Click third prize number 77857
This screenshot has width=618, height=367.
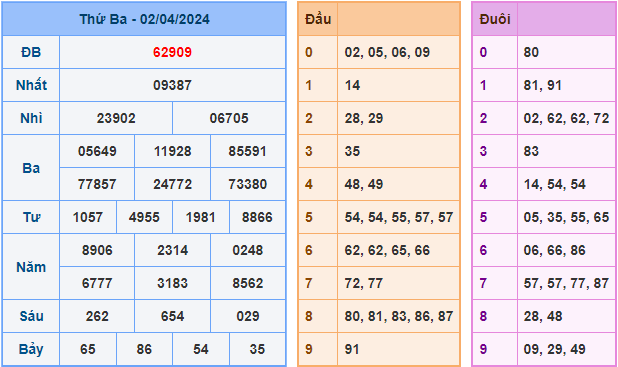pyautogui.click(x=97, y=184)
